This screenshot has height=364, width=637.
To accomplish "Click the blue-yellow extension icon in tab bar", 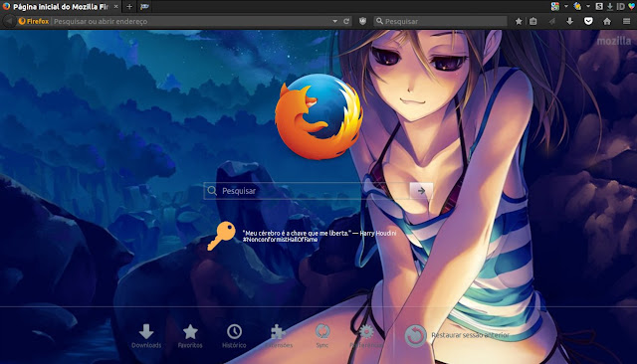I will [x=577, y=6].
